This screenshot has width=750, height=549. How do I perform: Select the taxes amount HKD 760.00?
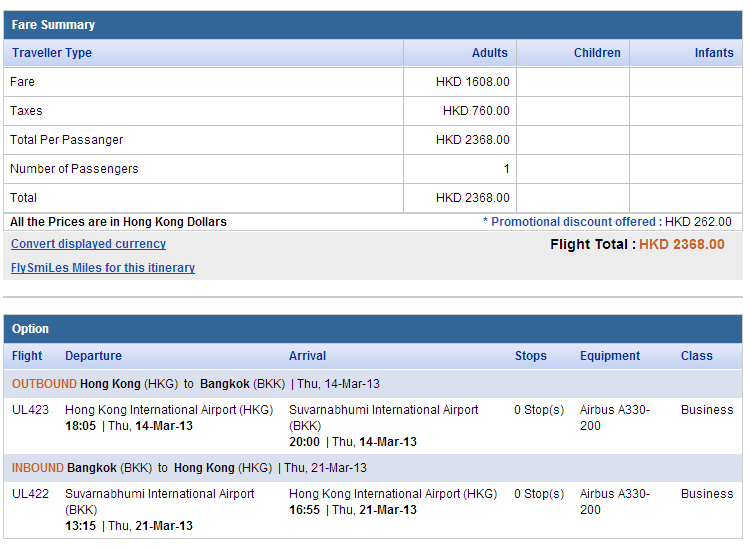coord(476,111)
